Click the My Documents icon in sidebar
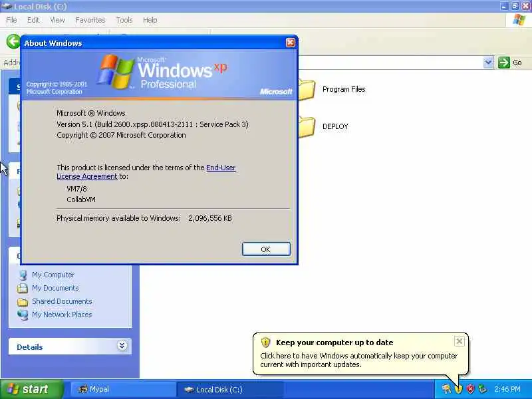 23,288
